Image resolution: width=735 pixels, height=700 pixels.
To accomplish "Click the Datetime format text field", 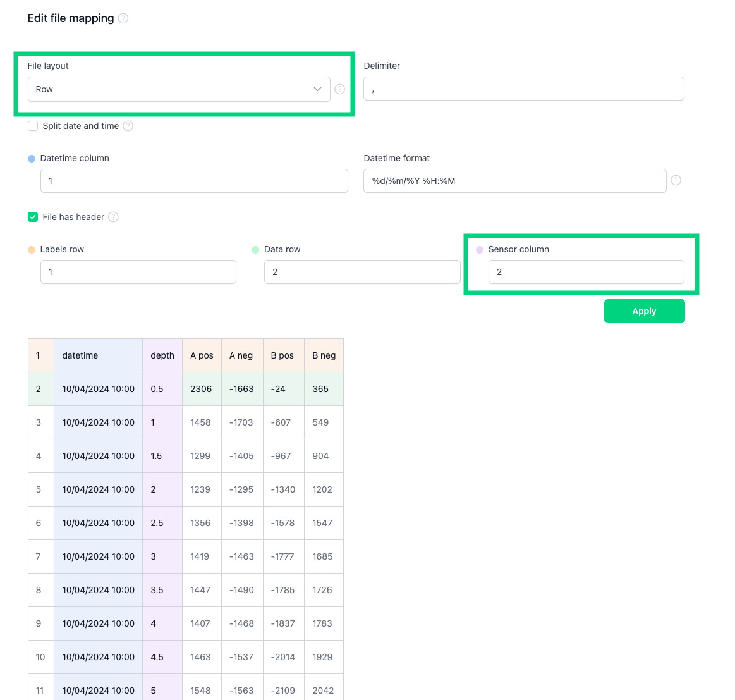I will tap(514, 181).
